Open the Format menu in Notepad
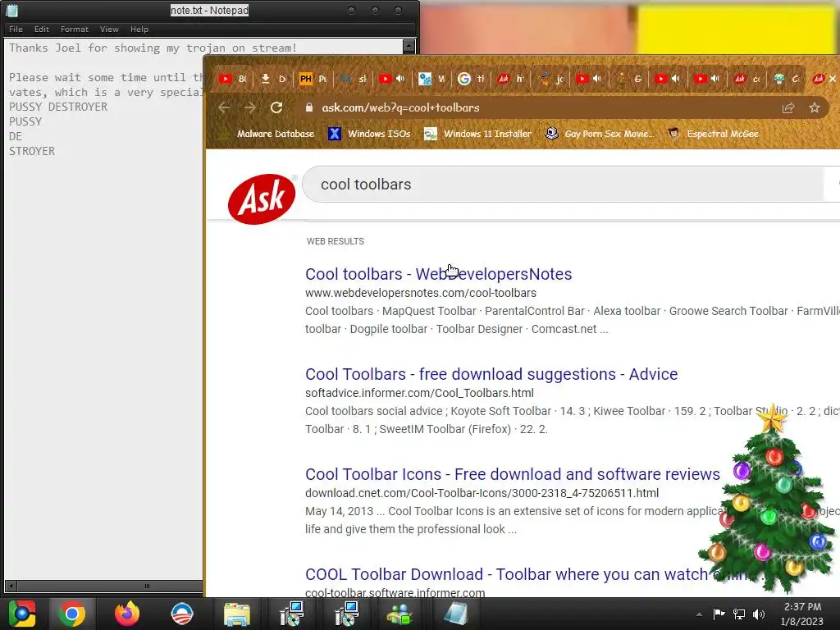Viewport: 840px width, 630px height. pos(75,29)
